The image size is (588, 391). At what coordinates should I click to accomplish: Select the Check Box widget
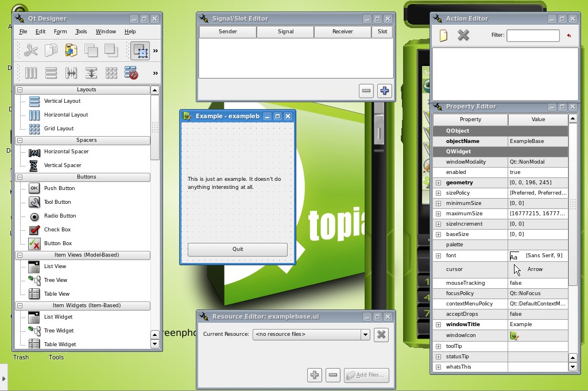57,230
